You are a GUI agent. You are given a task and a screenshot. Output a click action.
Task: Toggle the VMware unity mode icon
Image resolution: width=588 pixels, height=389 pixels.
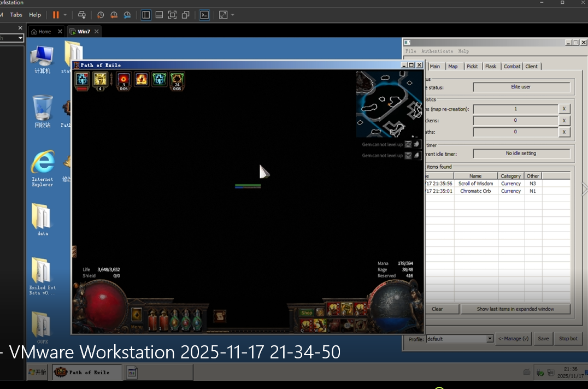coord(186,15)
